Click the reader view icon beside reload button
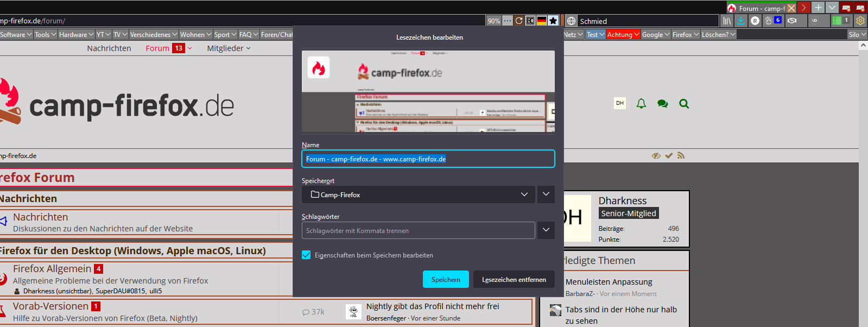The image size is (868, 327). [530, 21]
